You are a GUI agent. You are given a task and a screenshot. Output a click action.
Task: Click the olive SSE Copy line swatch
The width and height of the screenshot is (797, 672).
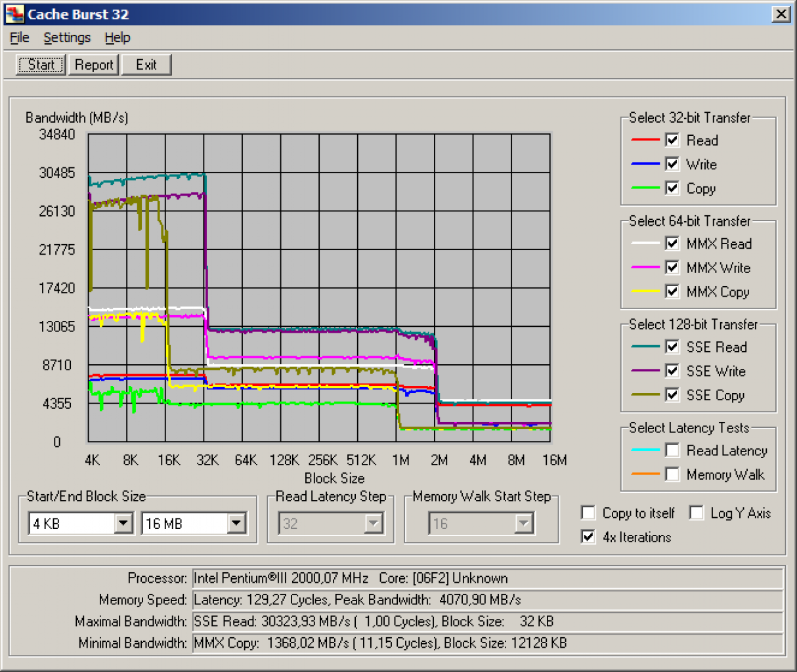pyautogui.click(x=645, y=395)
